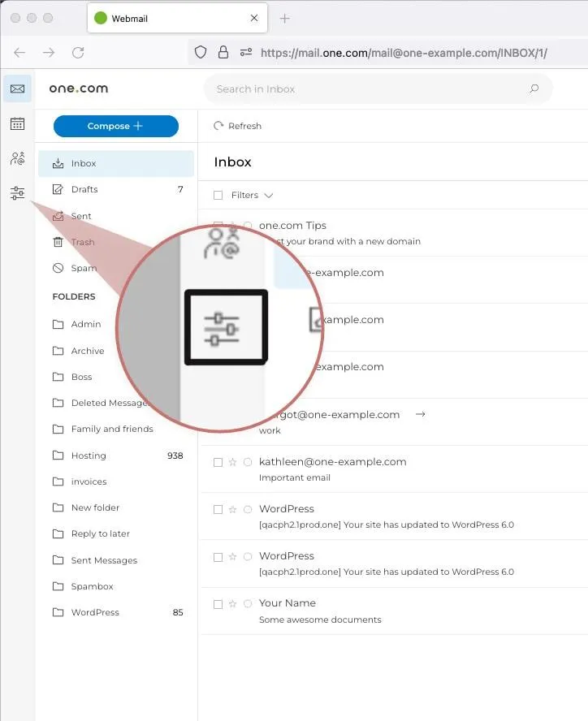Click forward arrow icon on margot email
The width and height of the screenshot is (588, 721).
coord(420,414)
